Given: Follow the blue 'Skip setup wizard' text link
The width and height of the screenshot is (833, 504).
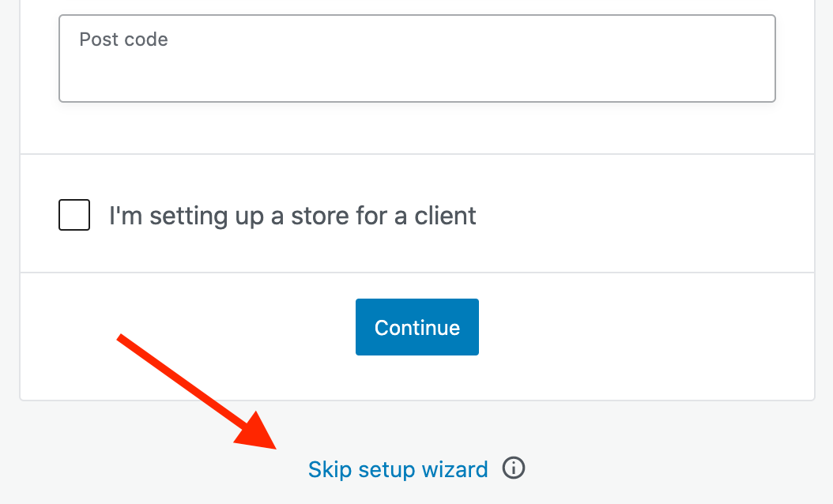Looking at the screenshot, I should [x=398, y=470].
